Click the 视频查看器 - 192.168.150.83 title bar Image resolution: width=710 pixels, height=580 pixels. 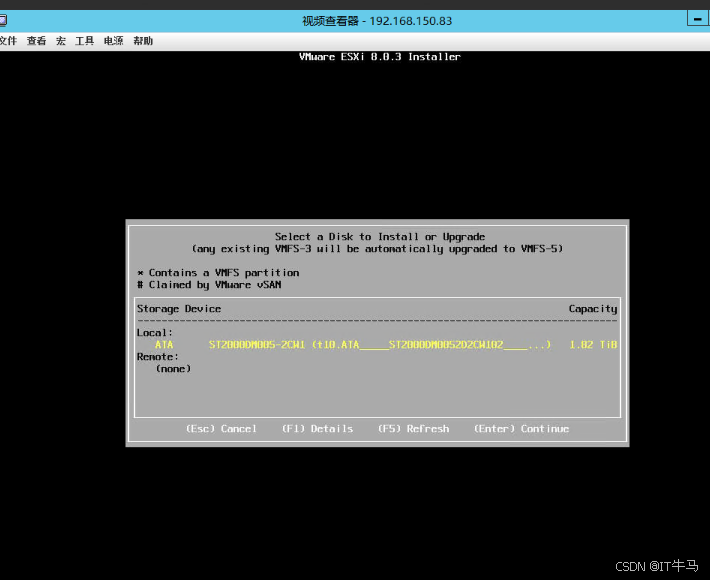[377, 21]
